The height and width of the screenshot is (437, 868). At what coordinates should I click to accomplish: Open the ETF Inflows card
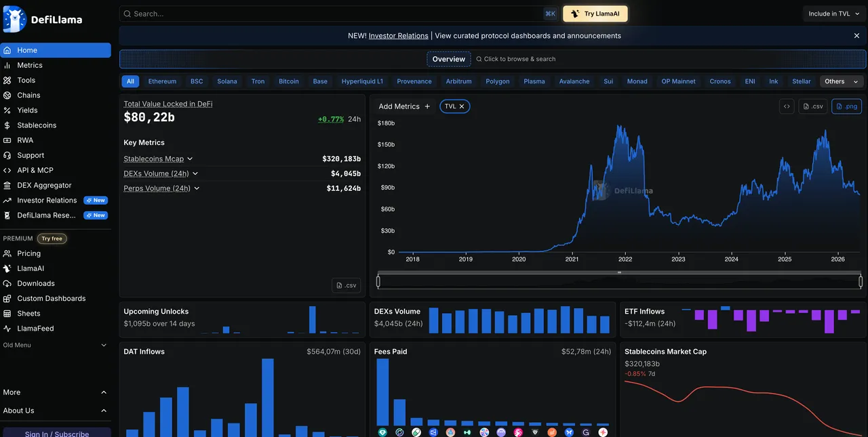tap(743, 319)
